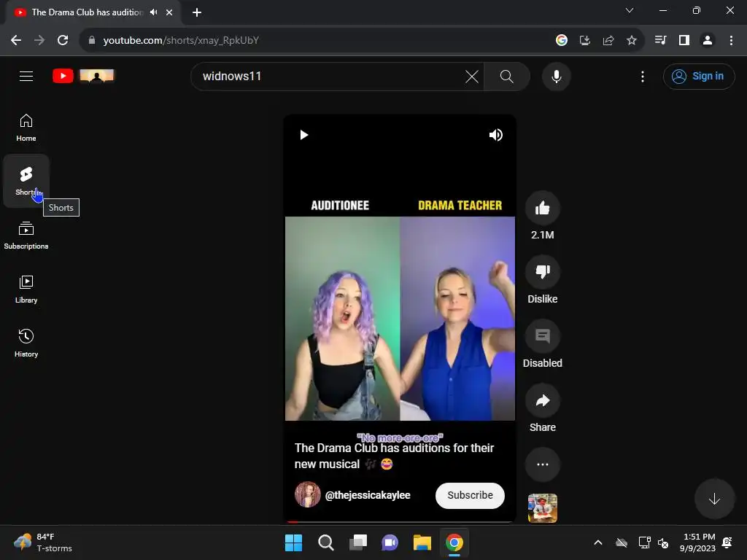The width and height of the screenshot is (747, 560).
Task: Dislike the Short with thumbs down
Action: pyautogui.click(x=542, y=272)
